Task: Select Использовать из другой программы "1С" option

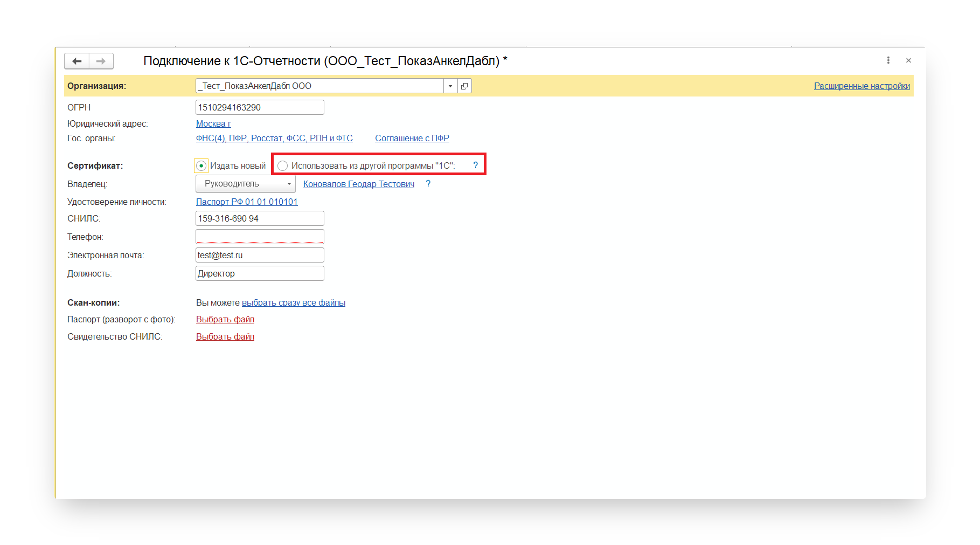Action: [x=282, y=165]
